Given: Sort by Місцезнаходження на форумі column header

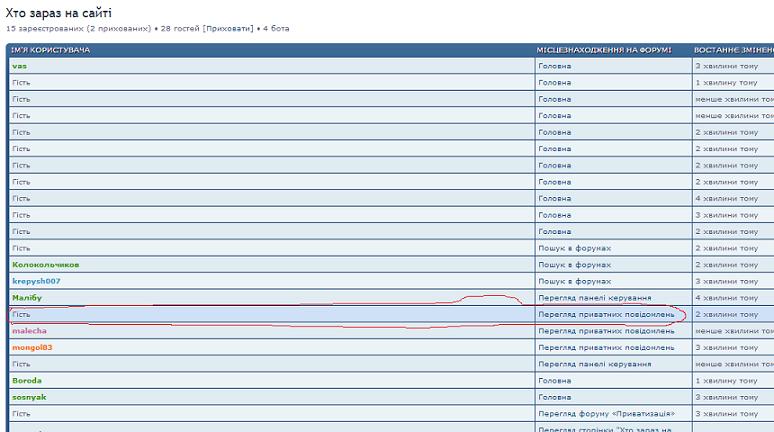Looking at the screenshot, I should click(x=604, y=50).
